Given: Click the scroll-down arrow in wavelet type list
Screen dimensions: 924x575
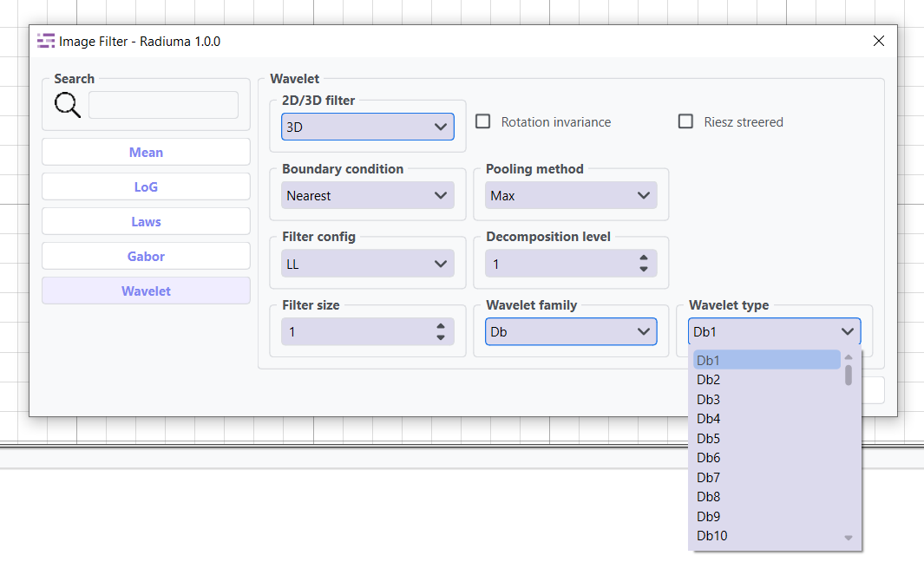Looking at the screenshot, I should point(848,538).
